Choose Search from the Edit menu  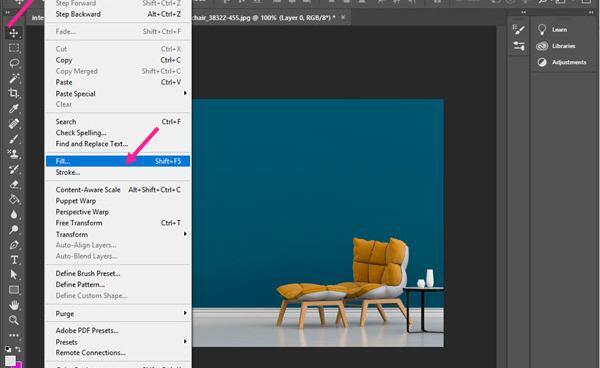(x=118, y=122)
